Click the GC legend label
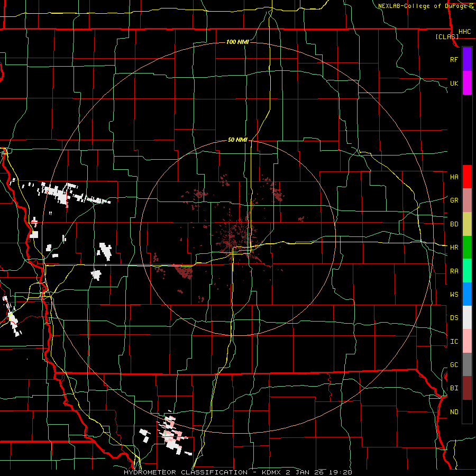 point(454,365)
